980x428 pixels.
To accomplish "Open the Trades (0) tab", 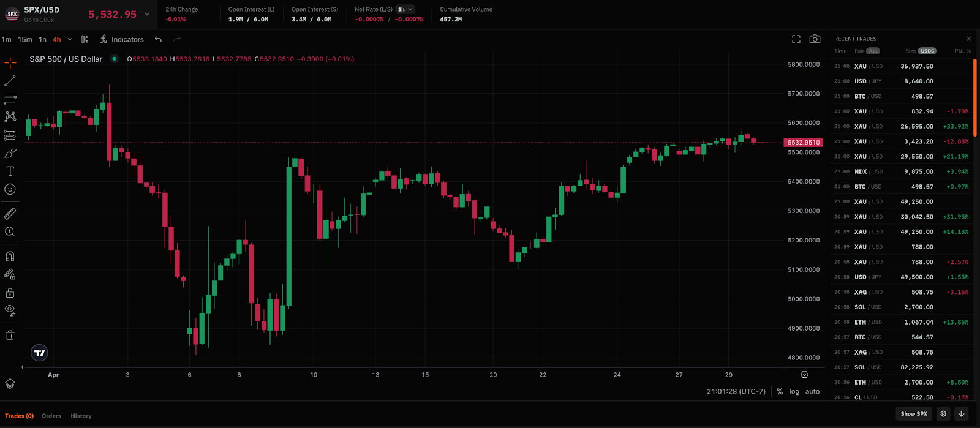I will [x=20, y=416].
